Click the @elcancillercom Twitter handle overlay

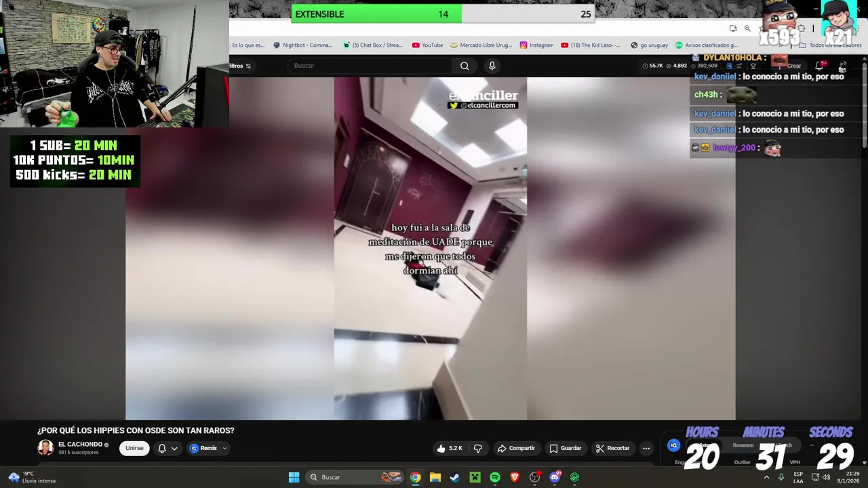483,106
